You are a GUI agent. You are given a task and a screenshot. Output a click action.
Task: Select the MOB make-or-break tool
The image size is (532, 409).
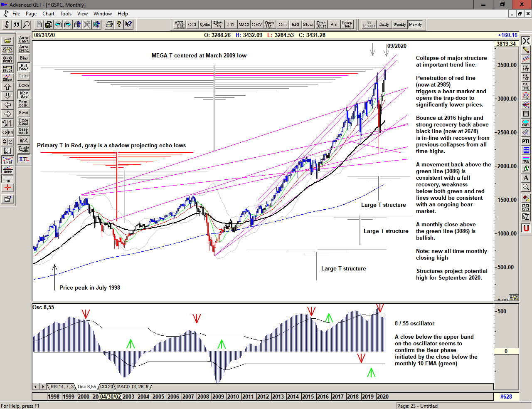[526, 159]
